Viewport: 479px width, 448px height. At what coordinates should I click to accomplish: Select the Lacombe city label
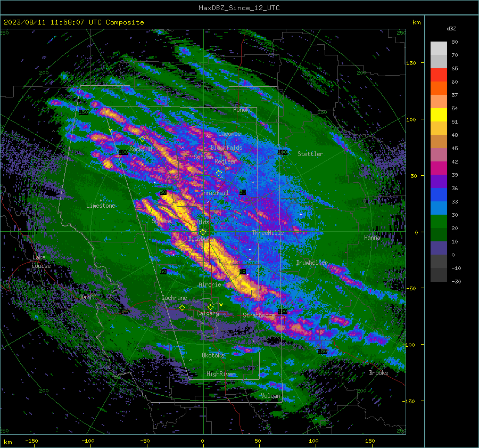click(x=229, y=134)
